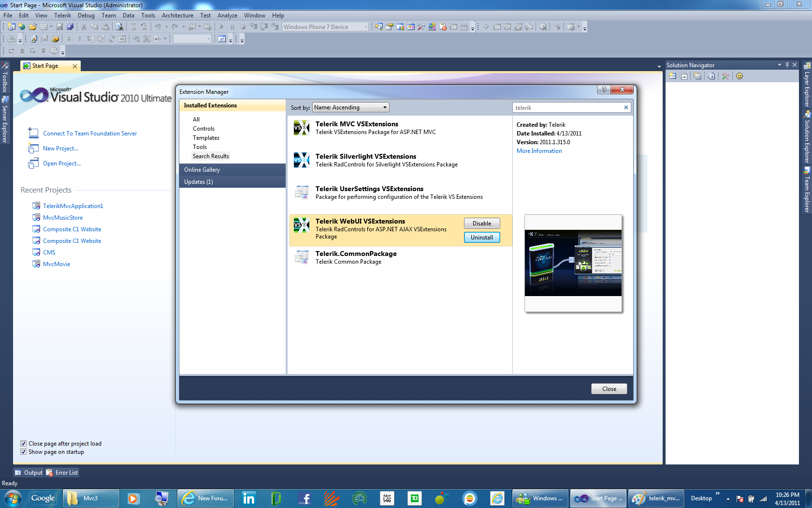This screenshot has width=812, height=508.
Task: Click the Extension Manager help question mark button
Action: [604, 90]
